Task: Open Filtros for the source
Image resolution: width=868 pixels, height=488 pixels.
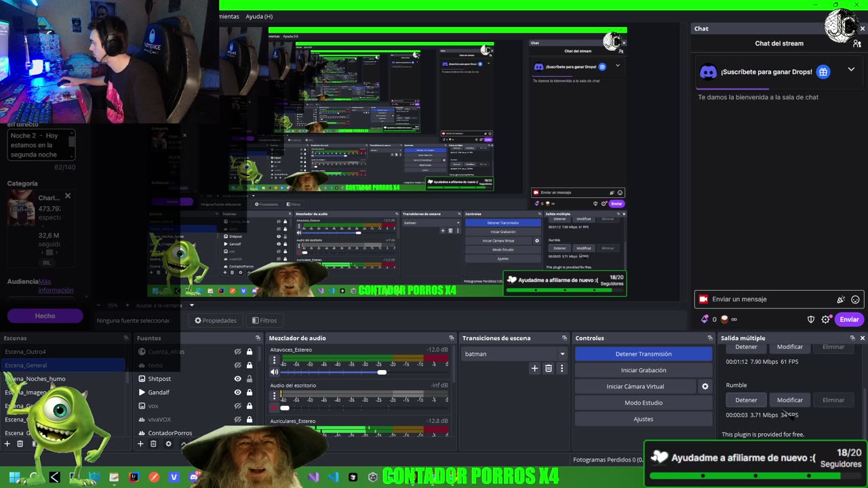Action: 264,321
